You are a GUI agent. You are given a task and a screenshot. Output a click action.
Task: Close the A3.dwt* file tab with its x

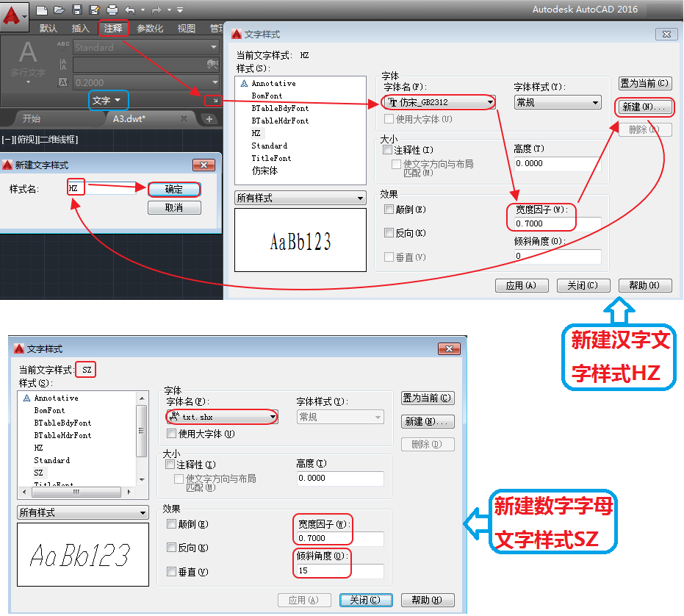184,118
